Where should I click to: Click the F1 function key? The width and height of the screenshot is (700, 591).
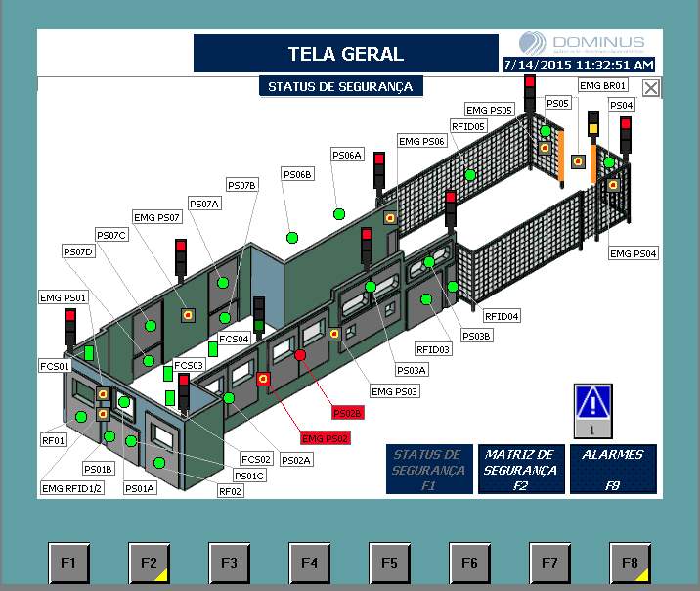point(68,563)
